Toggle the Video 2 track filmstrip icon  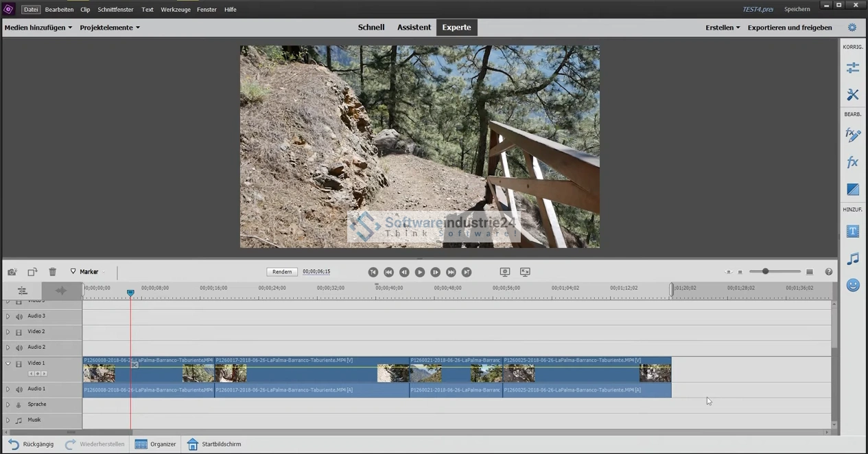tap(19, 332)
